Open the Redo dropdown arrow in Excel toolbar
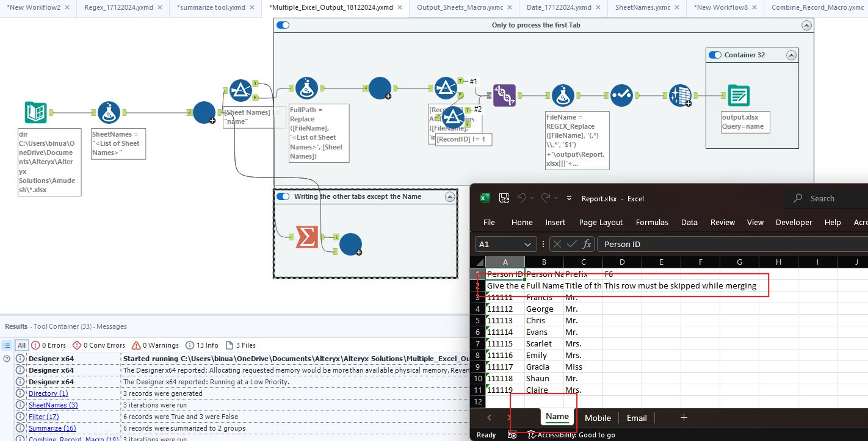Screen dimensions: 868x441 point(556,198)
